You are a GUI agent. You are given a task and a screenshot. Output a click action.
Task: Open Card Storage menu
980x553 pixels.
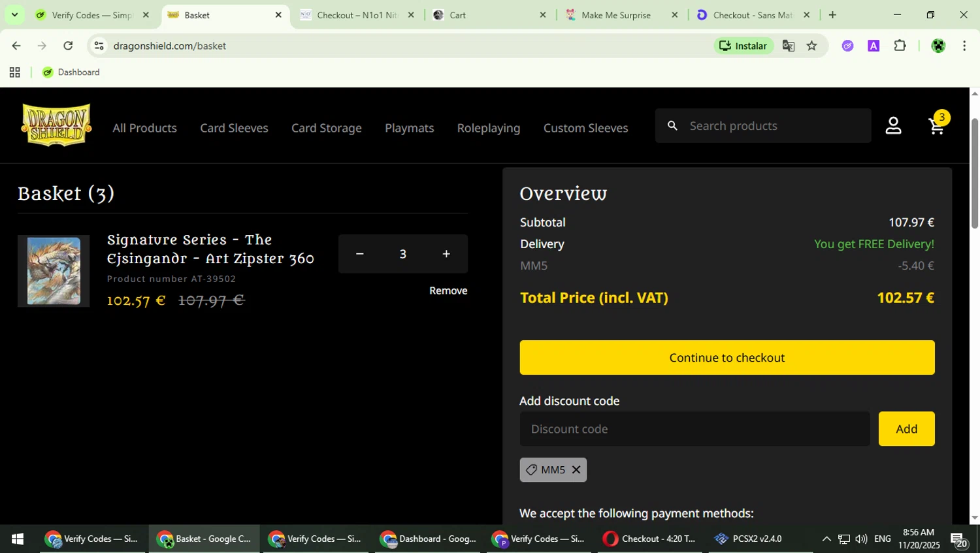pyautogui.click(x=327, y=128)
